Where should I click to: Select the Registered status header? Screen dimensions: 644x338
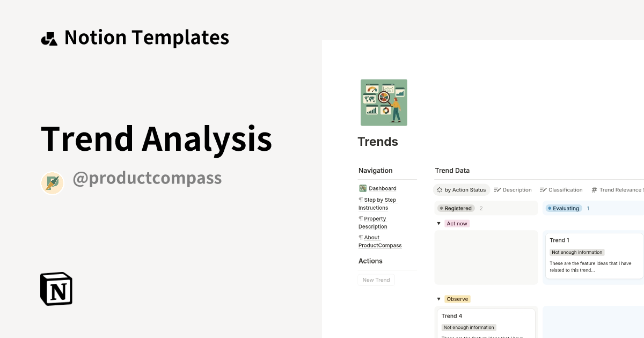pos(456,208)
